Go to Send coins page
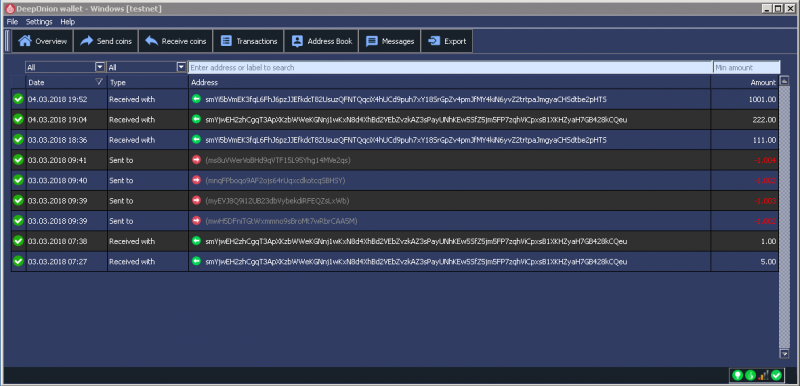This screenshot has width=800, height=386. tap(106, 41)
